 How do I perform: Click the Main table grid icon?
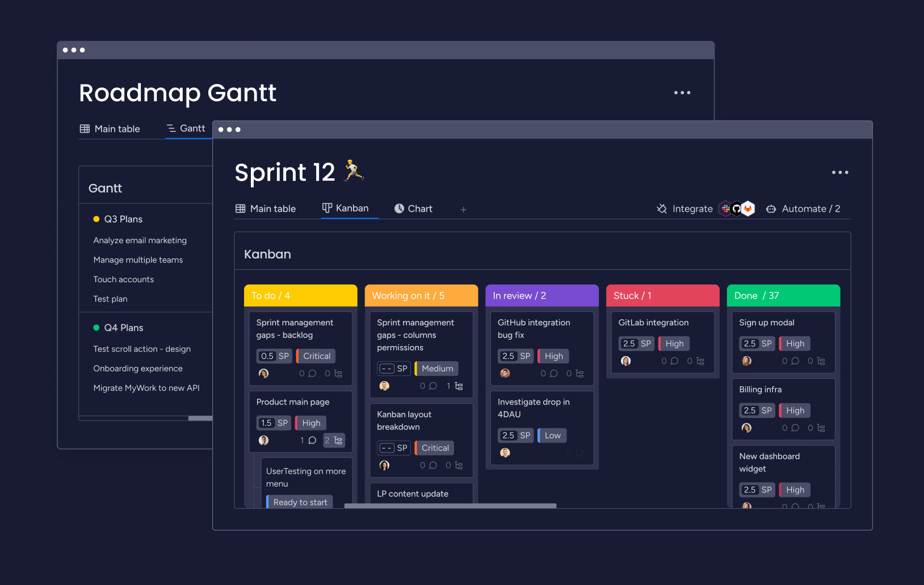[241, 208]
